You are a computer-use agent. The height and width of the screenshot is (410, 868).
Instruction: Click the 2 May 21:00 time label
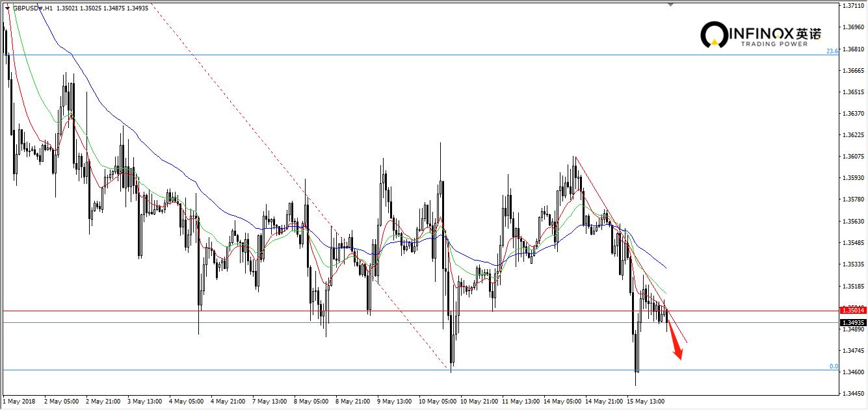pyautogui.click(x=103, y=402)
